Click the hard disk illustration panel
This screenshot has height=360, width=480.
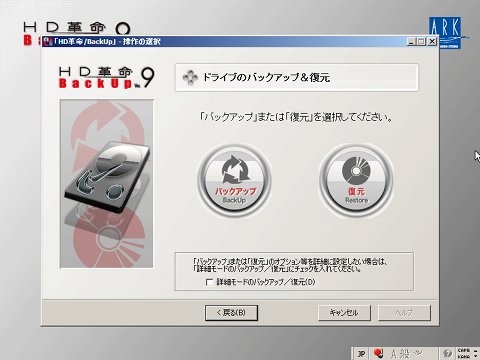[107, 183]
